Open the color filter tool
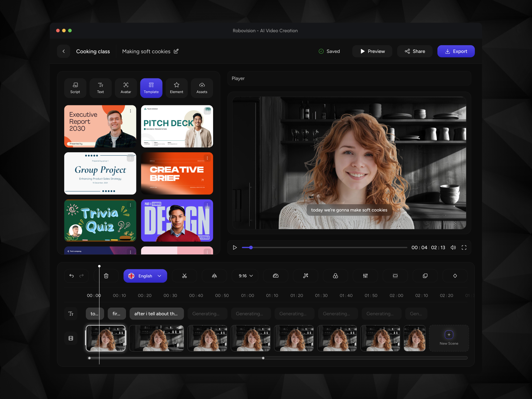 click(x=335, y=276)
